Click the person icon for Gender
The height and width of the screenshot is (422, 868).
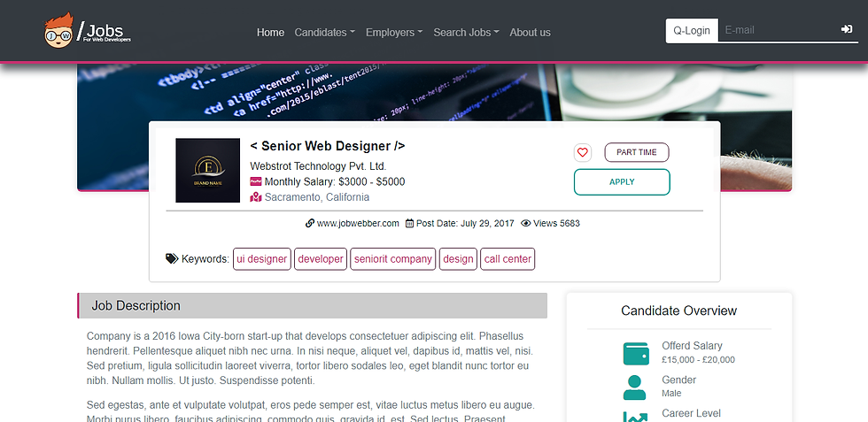pyautogui.click(x=634, y=387)
